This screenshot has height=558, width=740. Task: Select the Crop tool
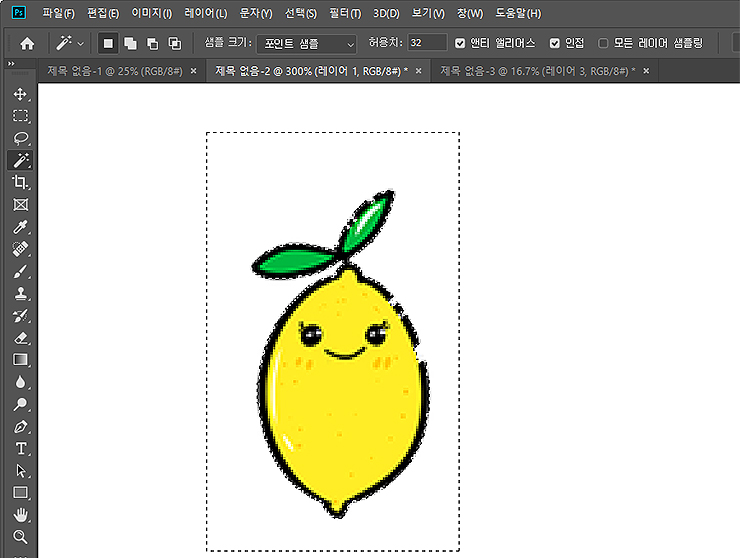tap(20, 182)
